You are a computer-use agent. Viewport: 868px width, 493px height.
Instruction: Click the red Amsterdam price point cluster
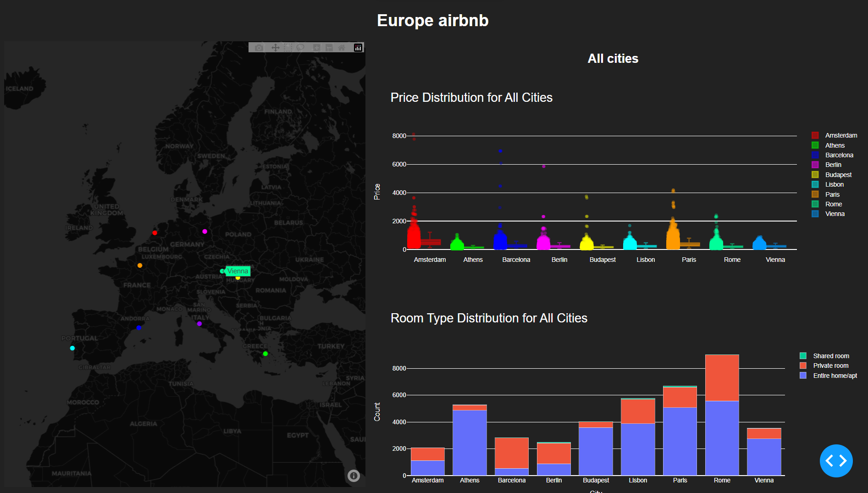pyautogui.click(x=414, y=235)
